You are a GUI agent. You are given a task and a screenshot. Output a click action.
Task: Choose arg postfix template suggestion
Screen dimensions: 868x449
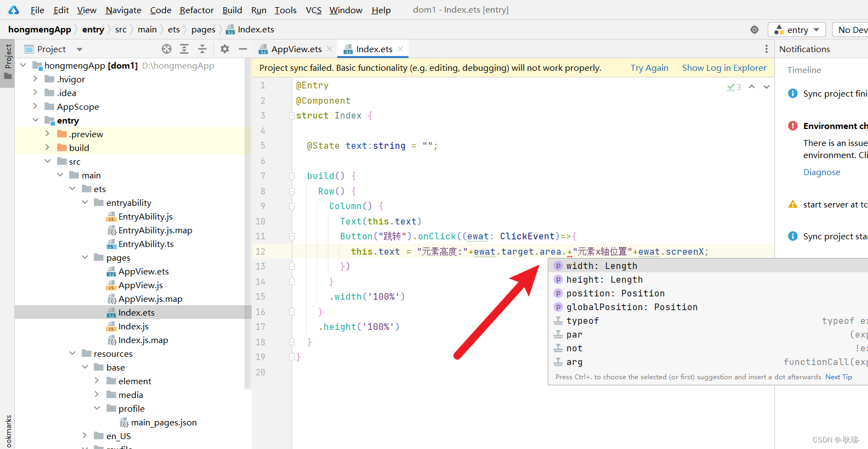708,362
